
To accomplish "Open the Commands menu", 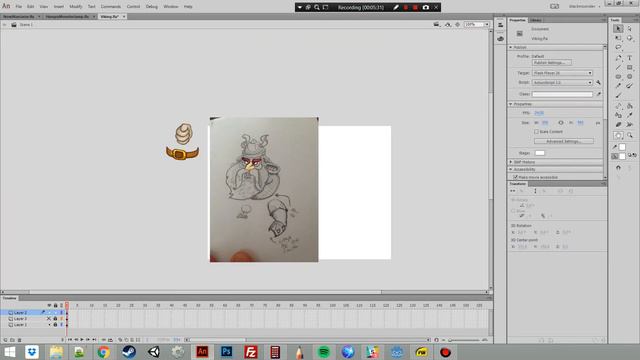I will pyautogui.click(x=111, y=7).
